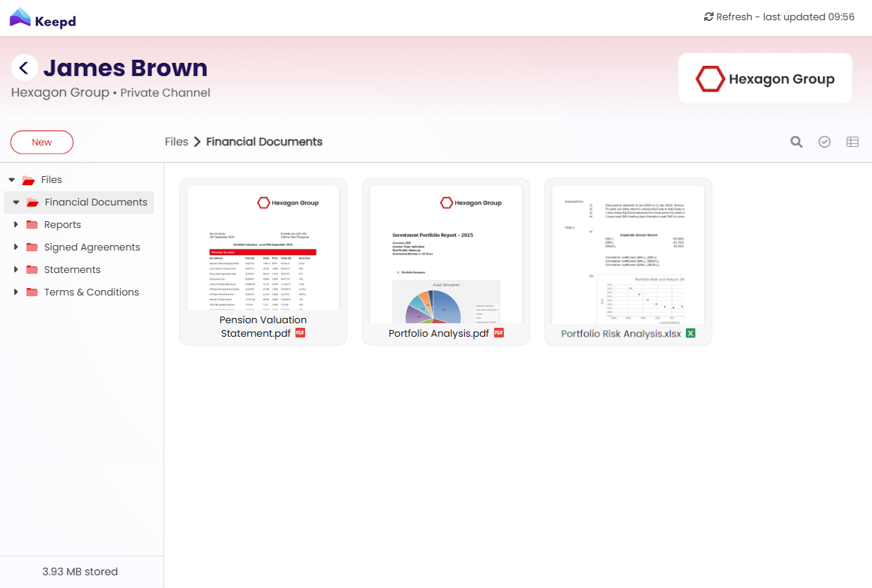872x588 pixels.
Task: Click the Terms & Conditions folder icon
Action: [x=32, y=292]
